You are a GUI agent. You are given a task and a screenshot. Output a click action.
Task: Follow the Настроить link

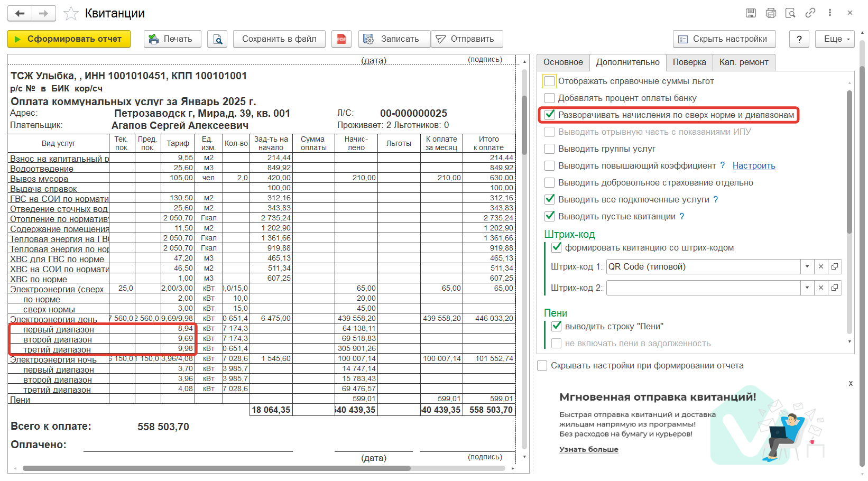point(754,165)
